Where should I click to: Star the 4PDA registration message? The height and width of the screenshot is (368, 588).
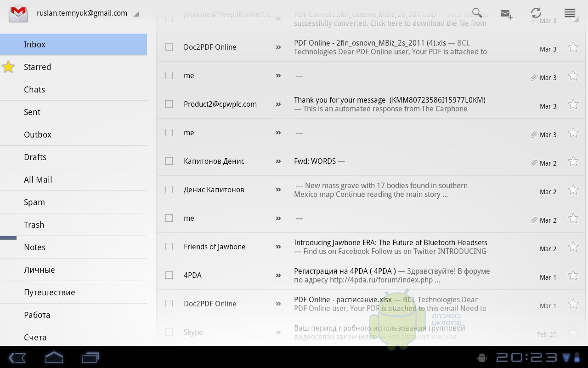tap(573, 275)
